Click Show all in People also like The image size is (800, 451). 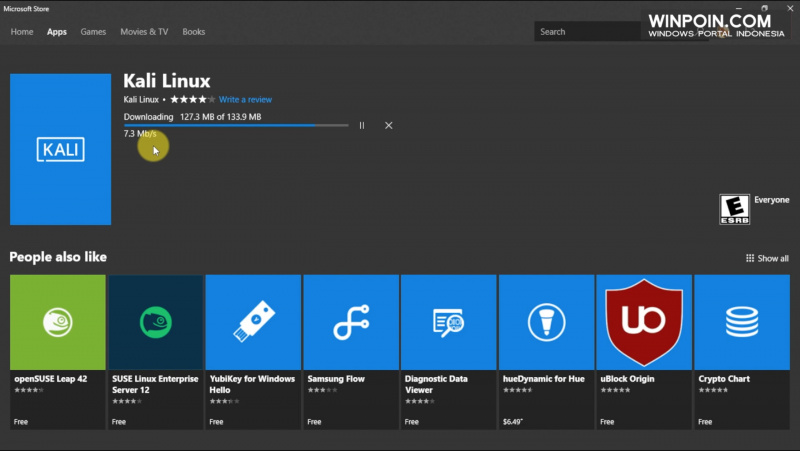[x=767, y=258]
